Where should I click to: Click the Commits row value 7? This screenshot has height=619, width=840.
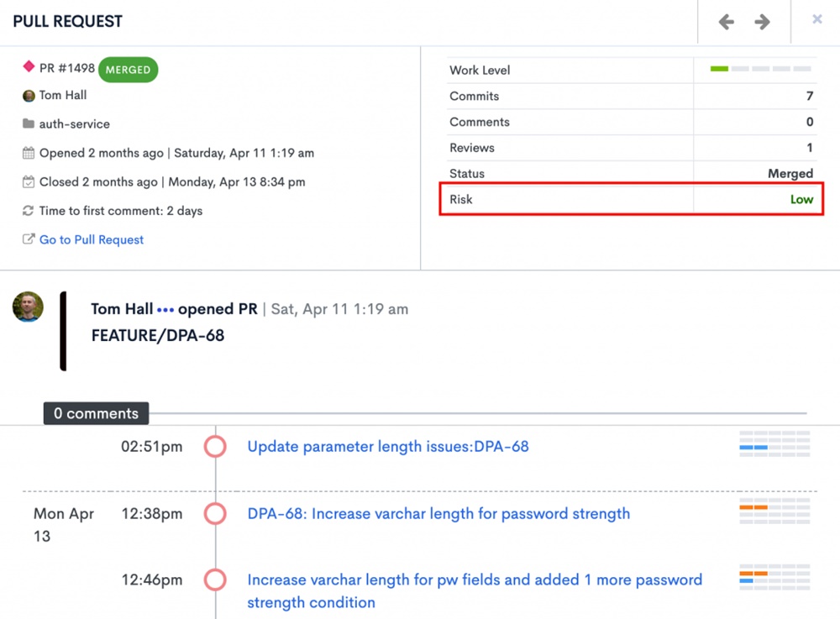tap(810, 97)
